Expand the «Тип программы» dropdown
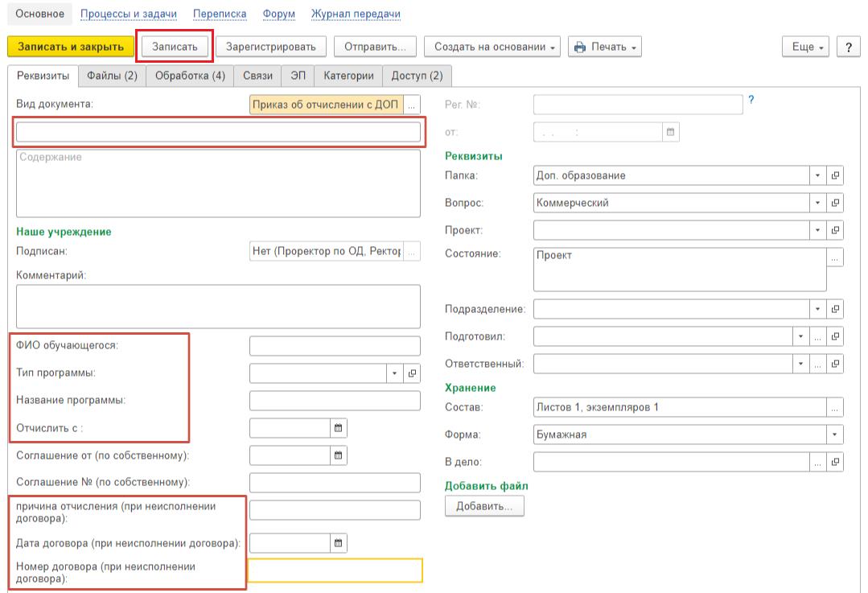 [x=394, y=373]
